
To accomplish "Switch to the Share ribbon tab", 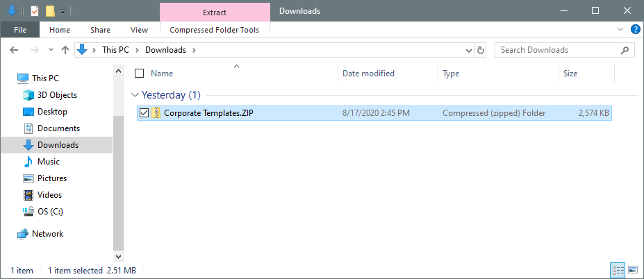I will click(x=100, y=30).
